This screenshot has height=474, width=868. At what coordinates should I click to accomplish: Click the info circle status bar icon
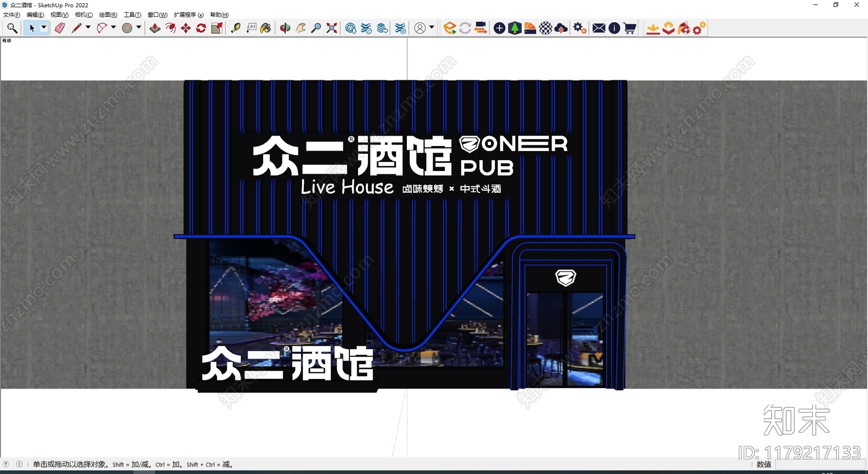[20, 464]
